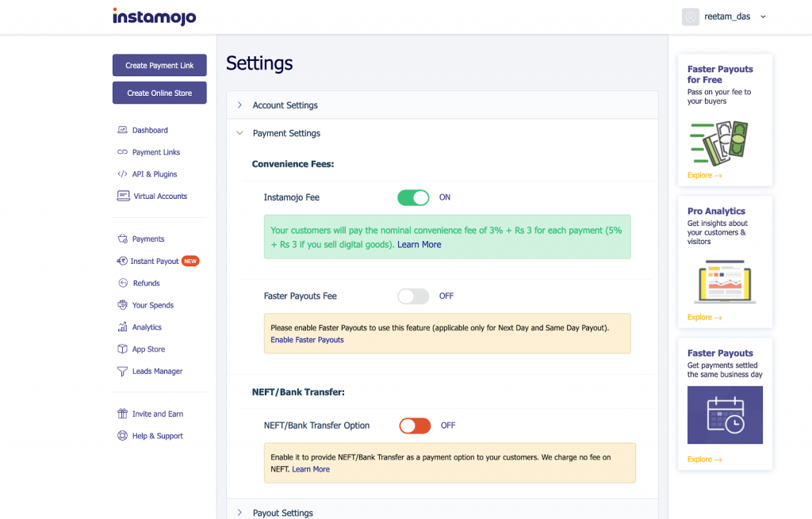The image size is (812, 519).
Task: Open Instant Payout in the sidebar
Action: [155, 261]
